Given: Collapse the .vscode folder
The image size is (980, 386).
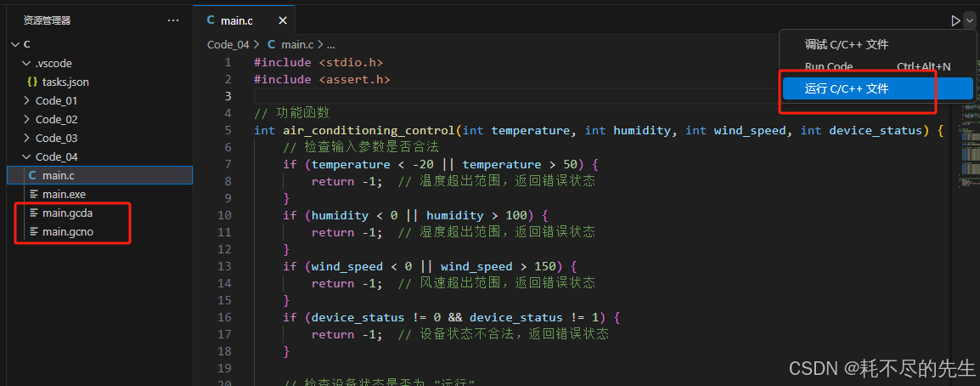Looking at the screenshot, I should tap(26, 63).
